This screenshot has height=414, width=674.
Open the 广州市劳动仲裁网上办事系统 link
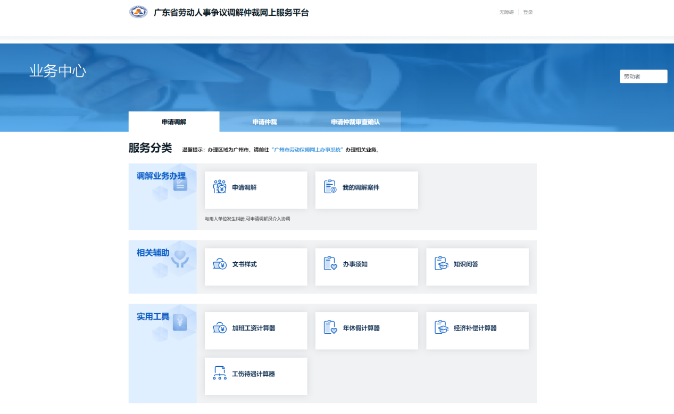tap(308, 149)
